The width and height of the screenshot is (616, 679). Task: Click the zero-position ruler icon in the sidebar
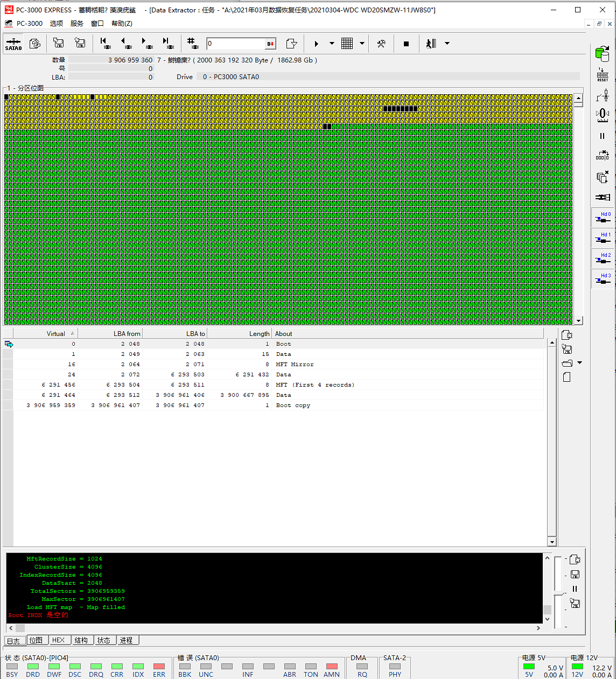point(603,115)
